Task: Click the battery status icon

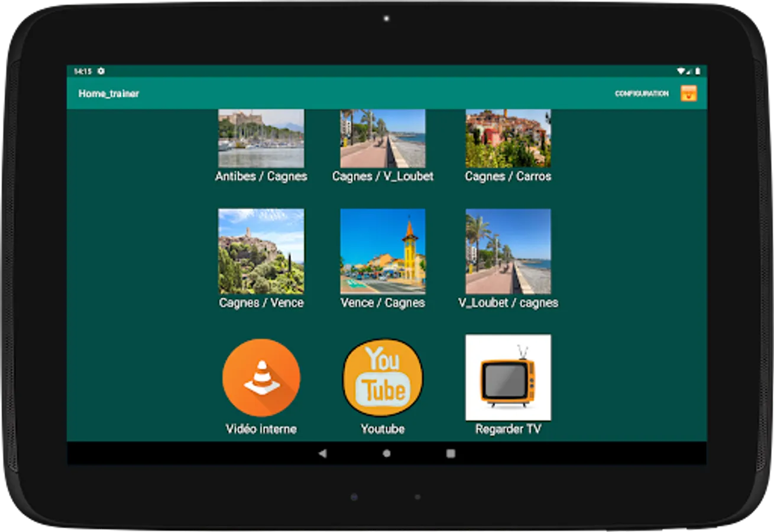Action: [698, 71]
